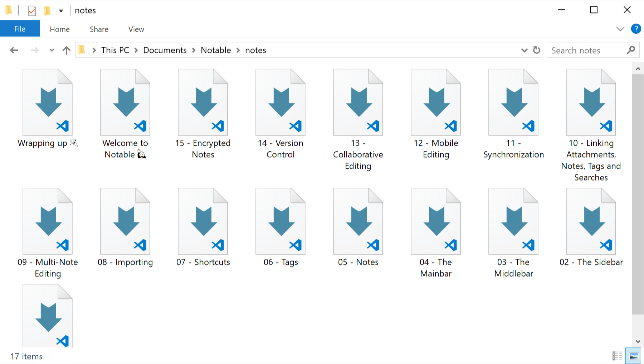Navigate to This PC in breadcrumb
644x364 pixels.
(x=115, y=50)
